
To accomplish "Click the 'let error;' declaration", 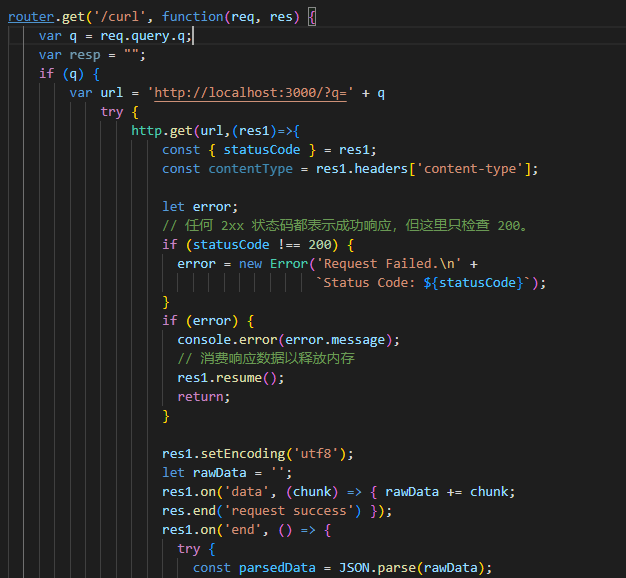I will (200, 207).
